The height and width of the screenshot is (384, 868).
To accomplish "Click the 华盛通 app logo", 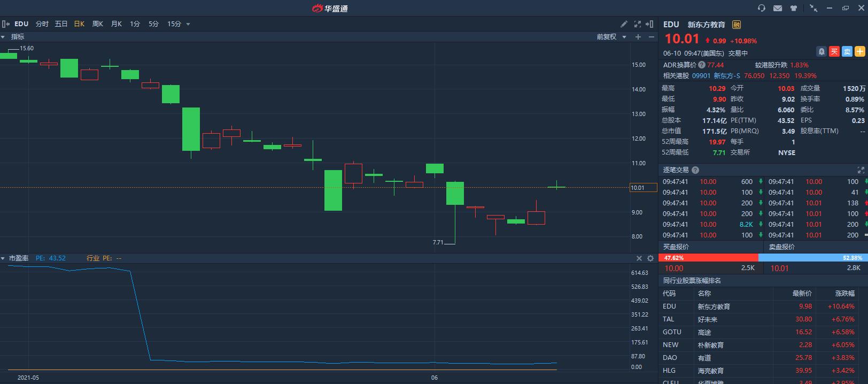I will coord(330,8).
